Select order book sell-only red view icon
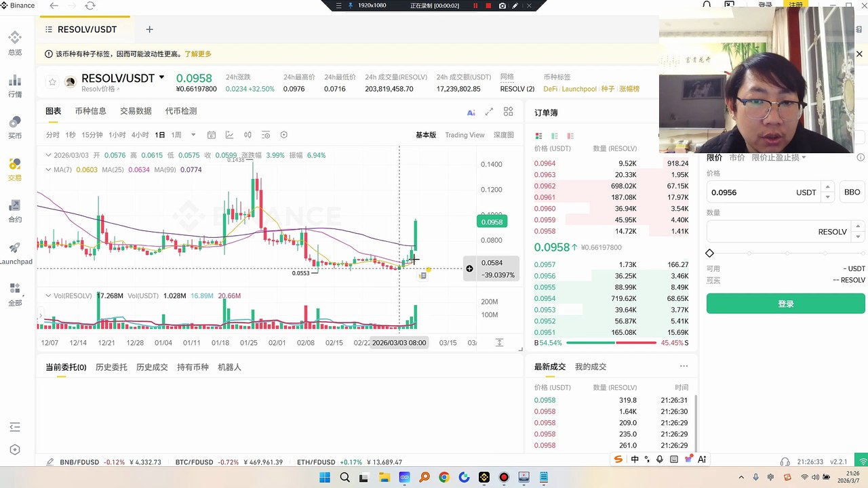 pos(570,136)
